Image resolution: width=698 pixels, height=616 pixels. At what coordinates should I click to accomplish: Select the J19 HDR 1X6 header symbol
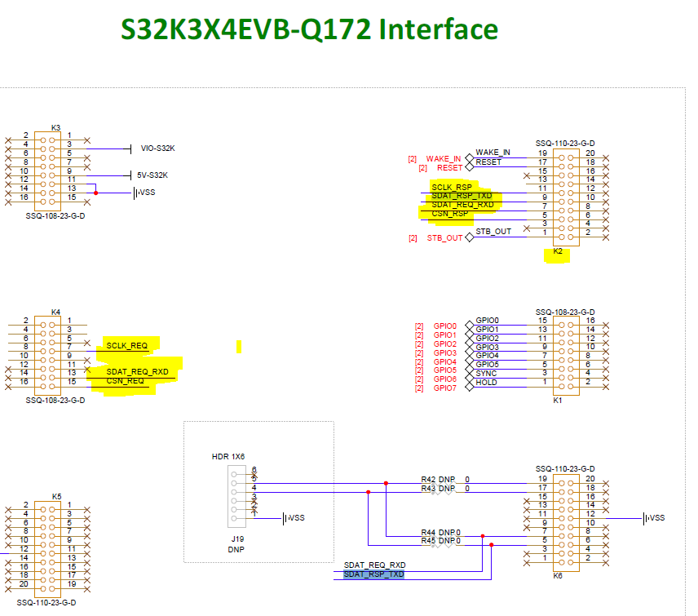(236, 498)
